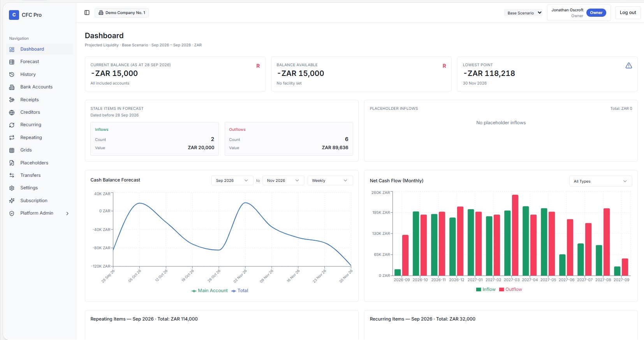
Task: Open the Nov 2026 end month dropdown
Action: tap(283, 180)
